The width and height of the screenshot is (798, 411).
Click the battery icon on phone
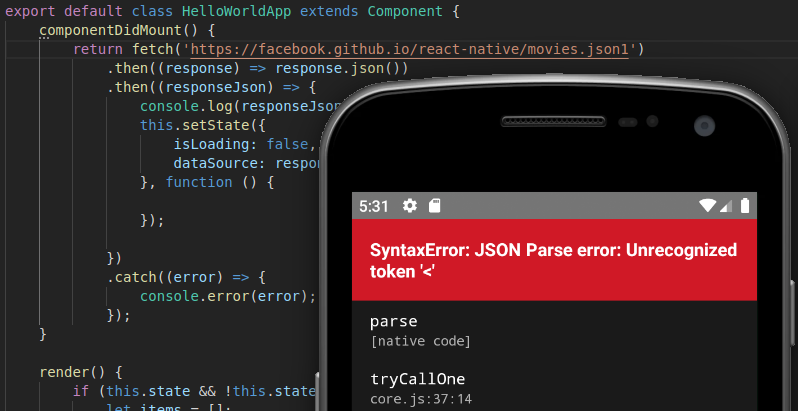tap(745, 206)
